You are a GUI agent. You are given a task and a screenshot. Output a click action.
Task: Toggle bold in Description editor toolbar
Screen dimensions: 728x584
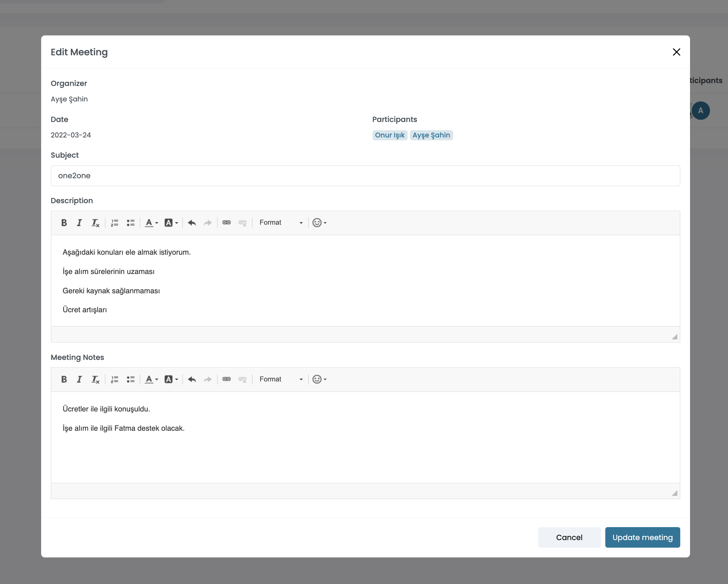pyautogui.click(x=64, y=223)
